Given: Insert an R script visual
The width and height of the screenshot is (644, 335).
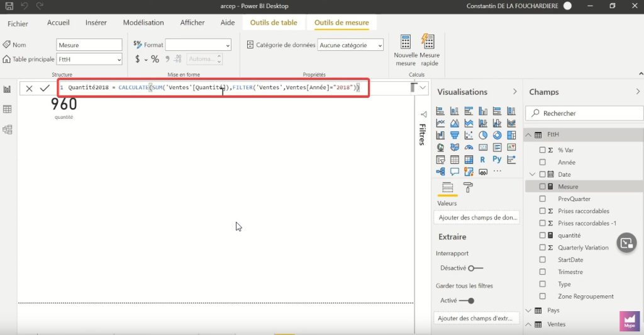Looking at the screenshot, I should tap(482, 160).
